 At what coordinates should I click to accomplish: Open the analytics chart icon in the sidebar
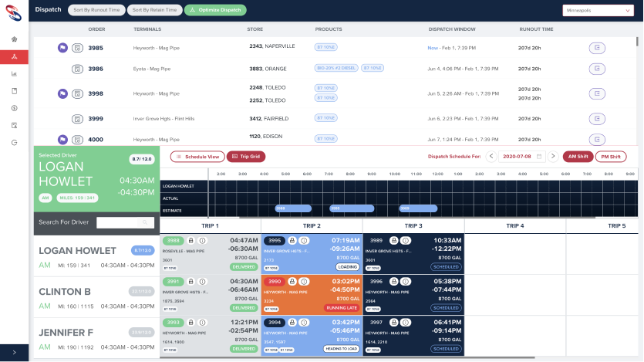point(15,74)
